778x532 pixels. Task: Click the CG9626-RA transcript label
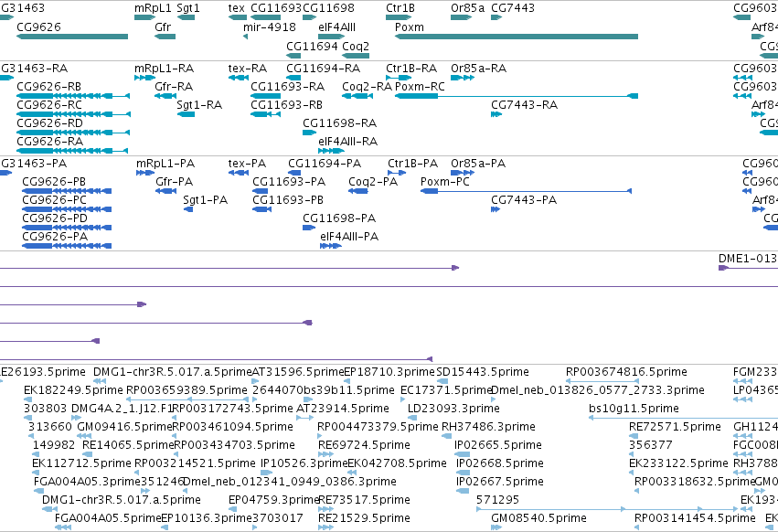[49, 142]
